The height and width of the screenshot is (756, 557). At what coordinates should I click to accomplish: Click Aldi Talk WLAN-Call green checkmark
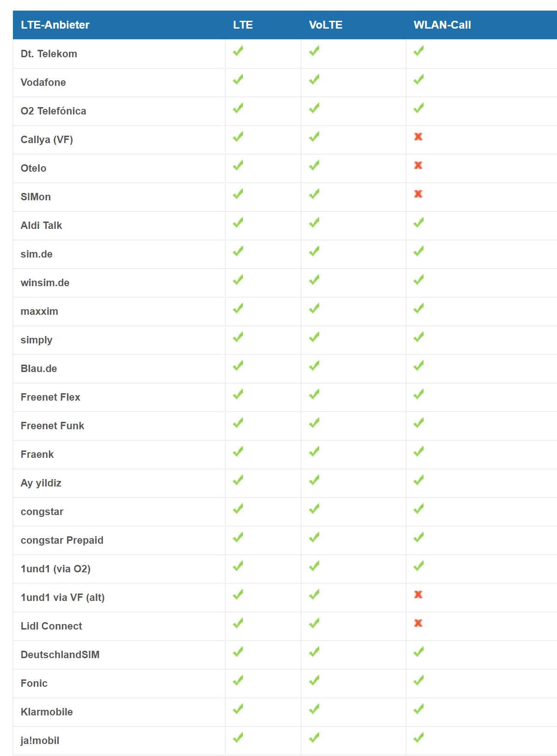tap(418, 222)
